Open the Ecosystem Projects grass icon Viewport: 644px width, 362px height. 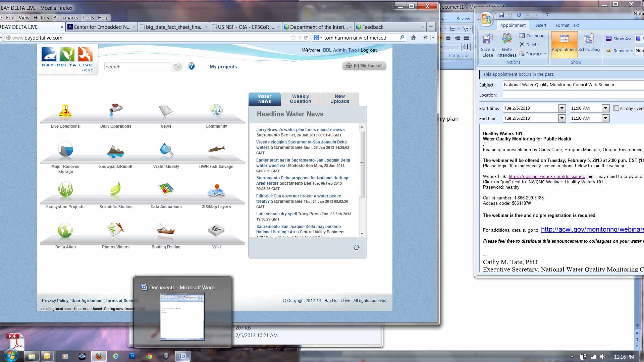click(65, 189)
